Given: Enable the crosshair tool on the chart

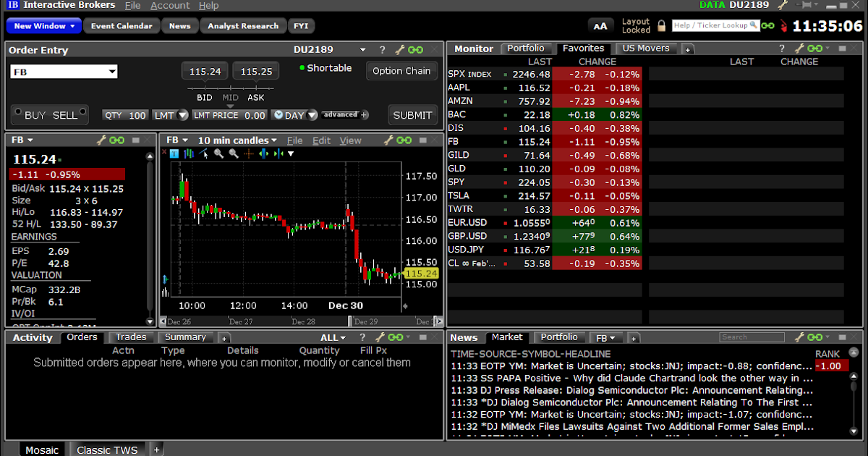Looking at the screenshot, I should 249,153.
